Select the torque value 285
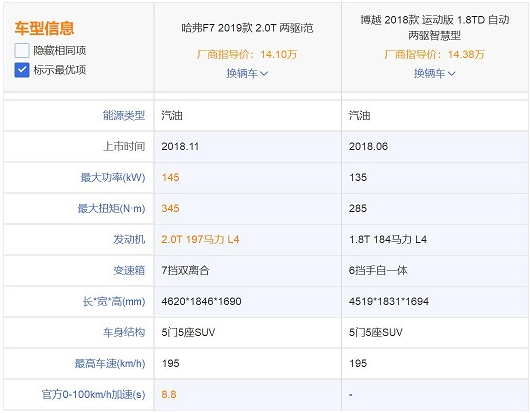The width and height of the screenshot is (531, 413). pos(358,208)
